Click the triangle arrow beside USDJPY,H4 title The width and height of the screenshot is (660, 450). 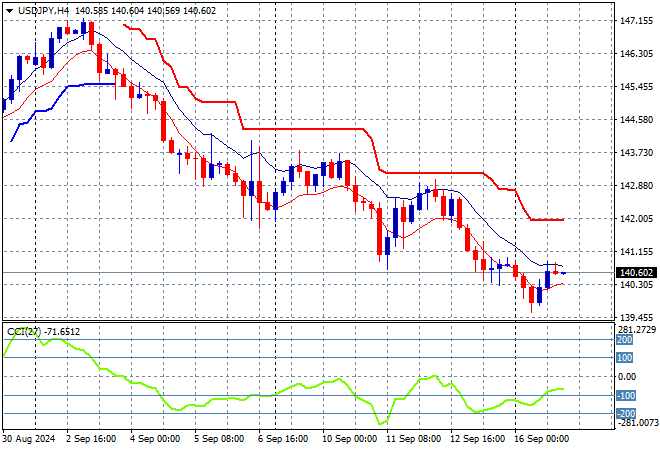9,10
